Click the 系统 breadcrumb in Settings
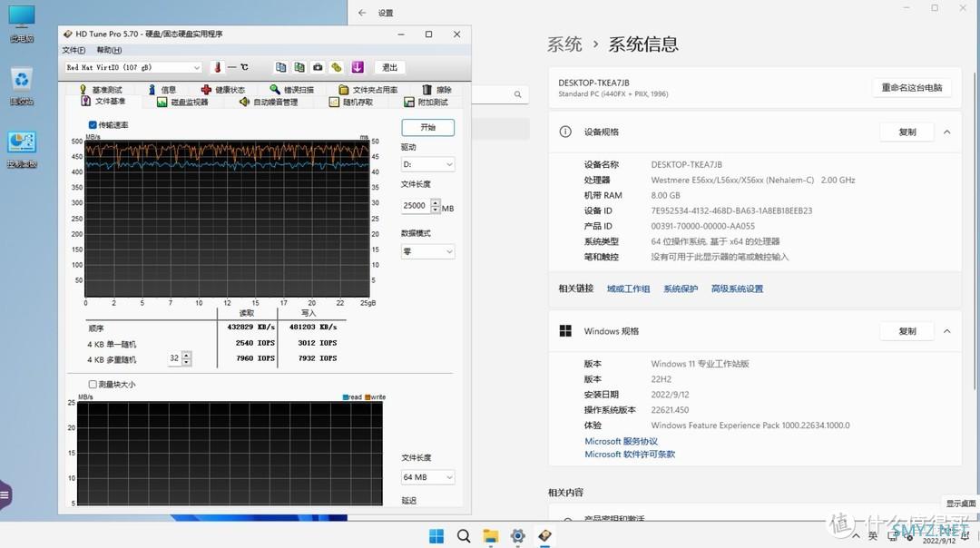The width and height of the screenshot is (980, 548). coord(564,44)
